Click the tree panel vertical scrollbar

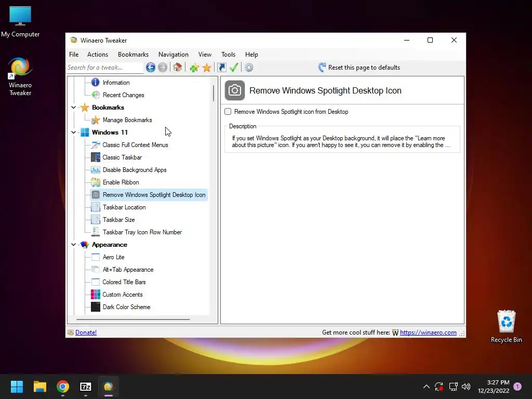click(214, 93)
